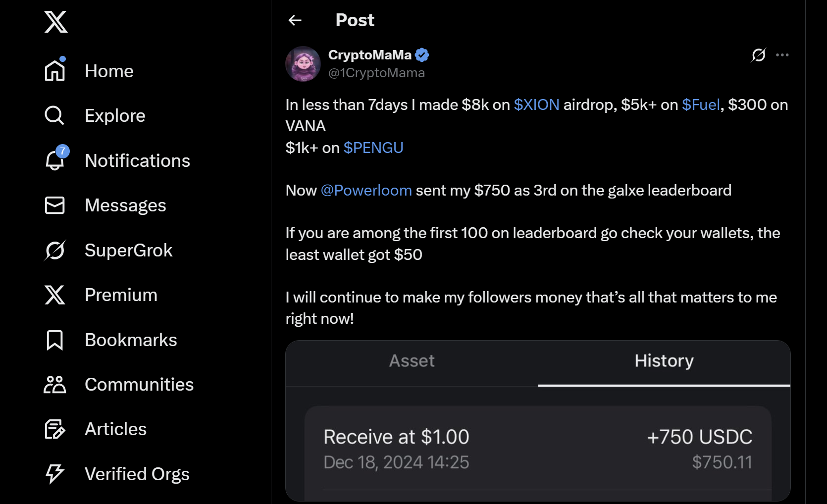Viewport: 827px width, 504px height.
Task: Open the @Powerloom mention link
Action: click(366, 191)
